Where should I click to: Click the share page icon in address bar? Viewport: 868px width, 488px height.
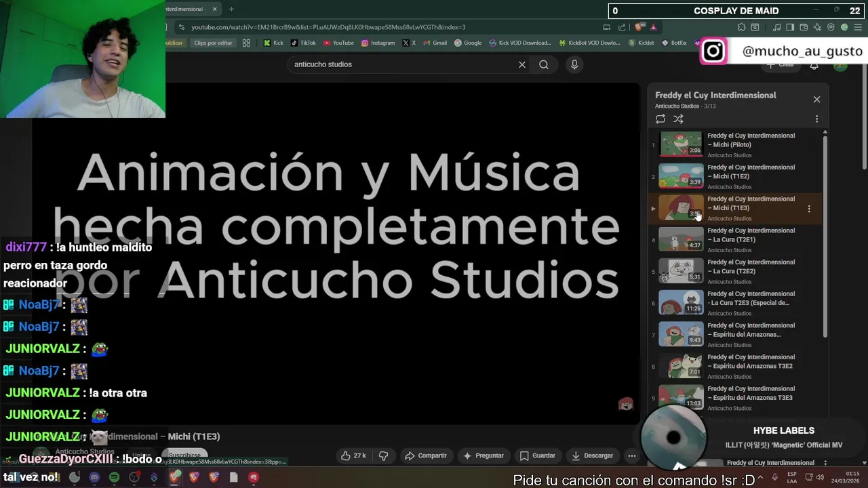coord(622,27)
